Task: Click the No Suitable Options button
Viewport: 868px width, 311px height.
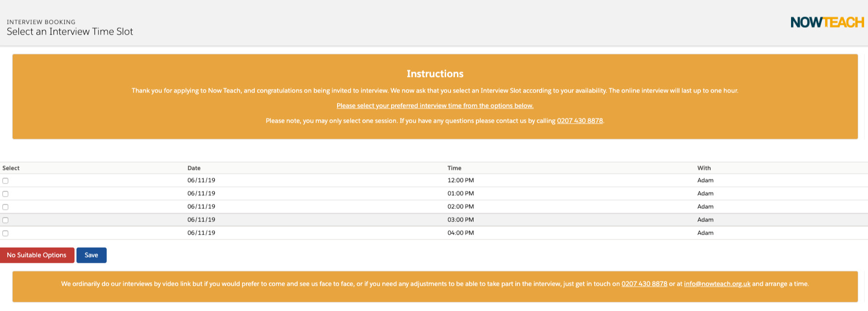Action: [37, 255]
